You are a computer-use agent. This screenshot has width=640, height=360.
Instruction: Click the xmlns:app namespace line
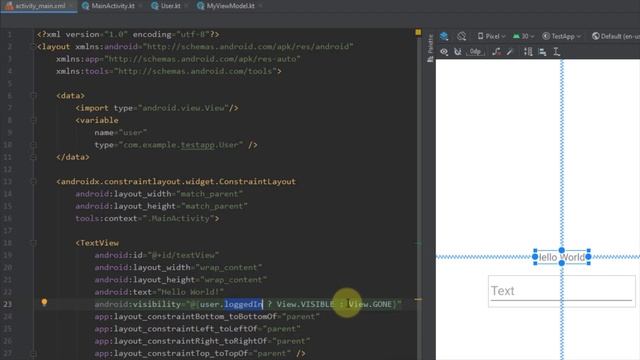click(178, 59)
